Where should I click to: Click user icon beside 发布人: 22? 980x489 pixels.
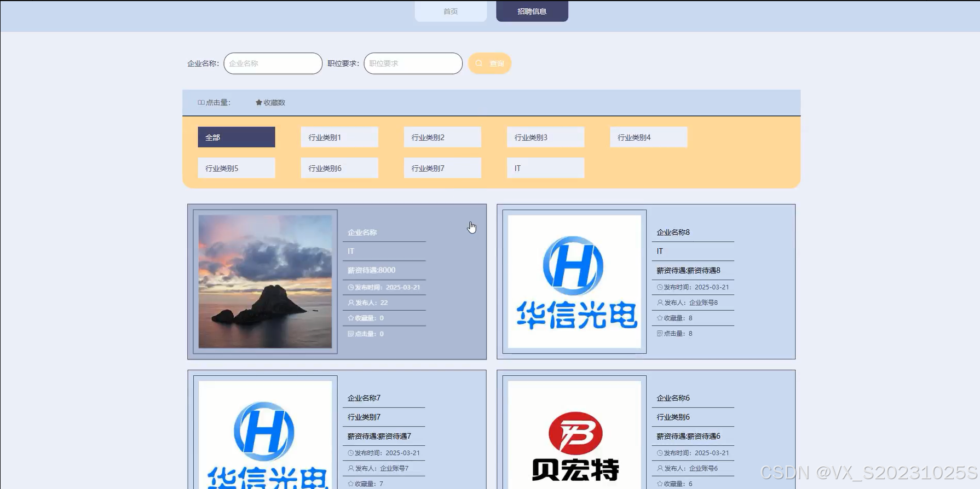351,302
